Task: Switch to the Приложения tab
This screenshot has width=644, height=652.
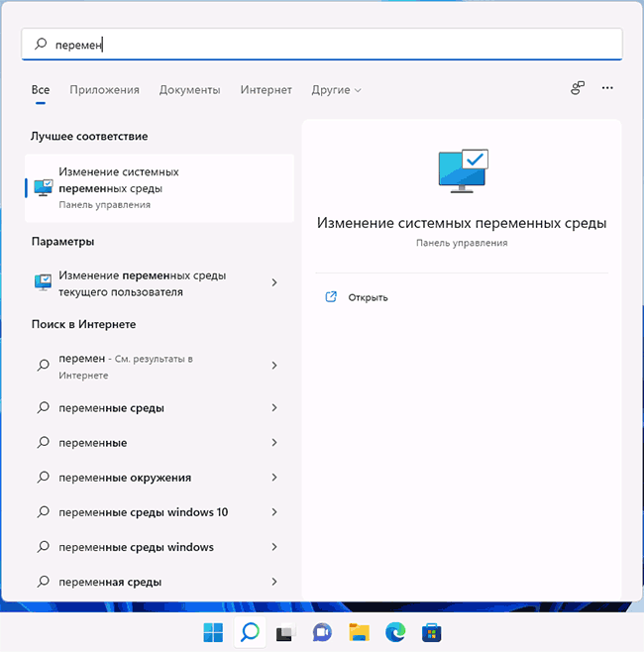Action: coord(104,90)
